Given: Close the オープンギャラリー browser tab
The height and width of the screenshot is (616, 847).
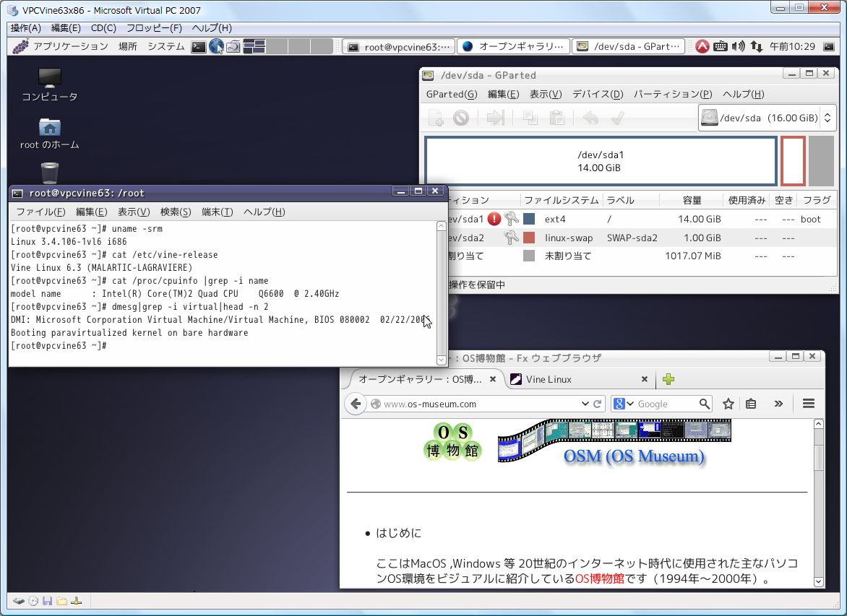Looking at the screenshot, I should point(493,379).
